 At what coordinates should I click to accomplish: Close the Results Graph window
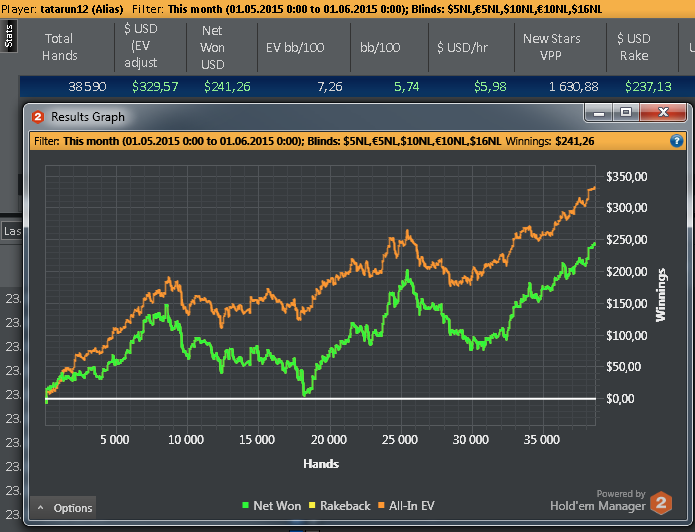(663, 113)
